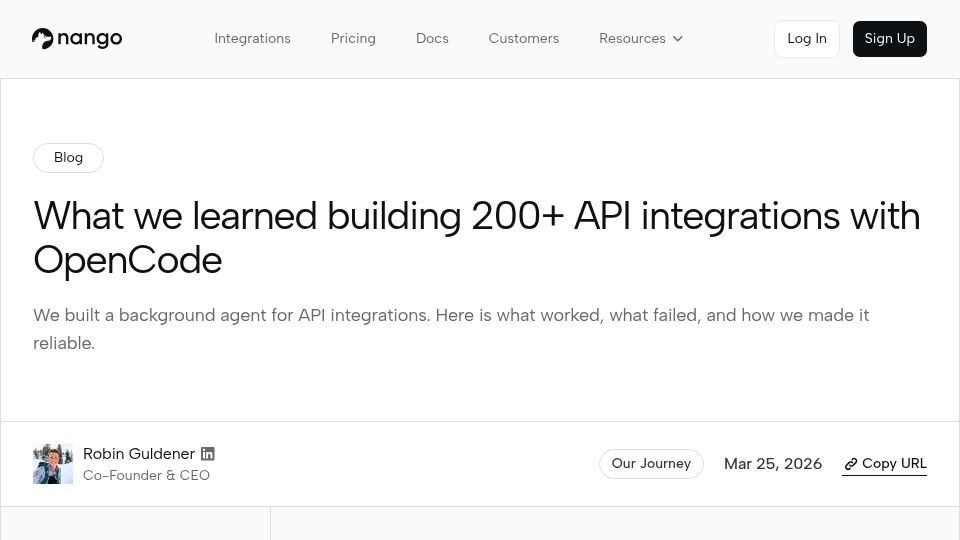Click the article title about 200+ API integrations
The image size is (960, 540).
point(477,238)
